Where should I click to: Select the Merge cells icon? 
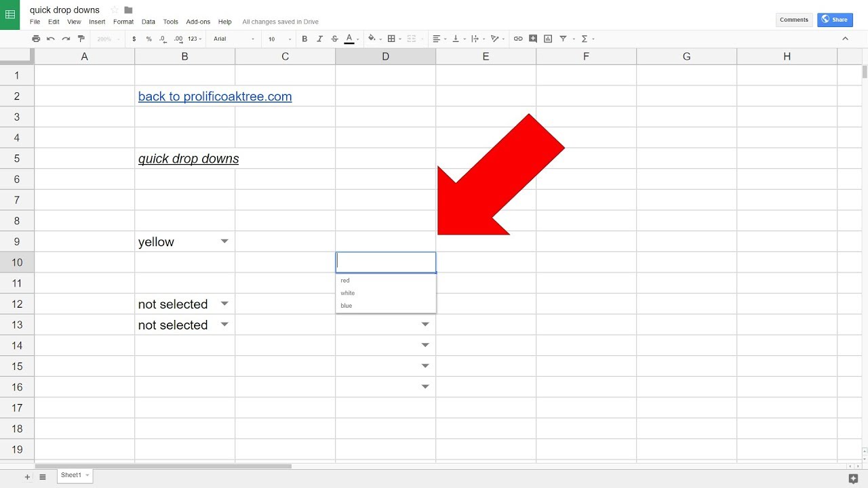412,39
